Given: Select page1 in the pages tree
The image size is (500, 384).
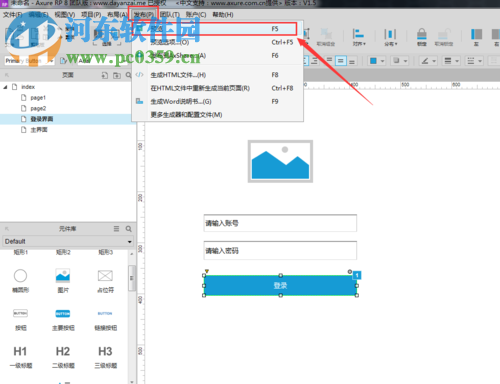Looking at the screenshot, I should 38,98.
